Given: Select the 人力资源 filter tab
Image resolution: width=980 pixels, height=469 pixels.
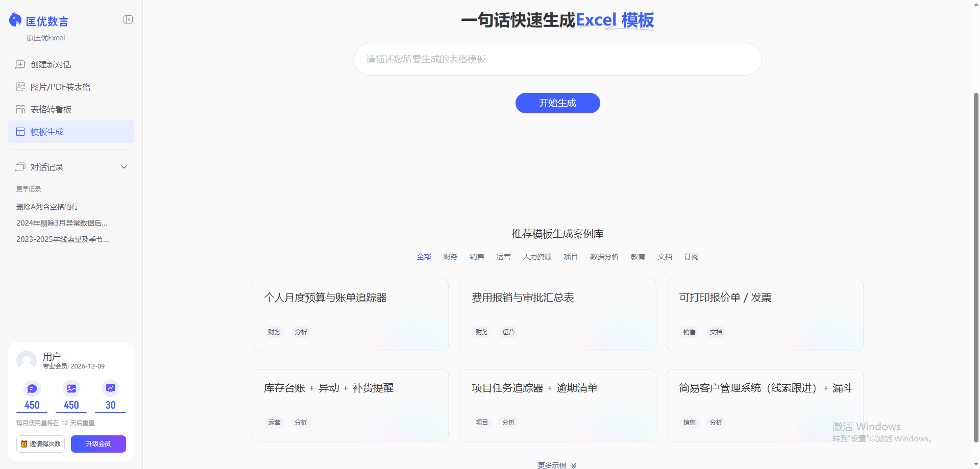Looking at the screenshot, I should click(x=536, y=257).
